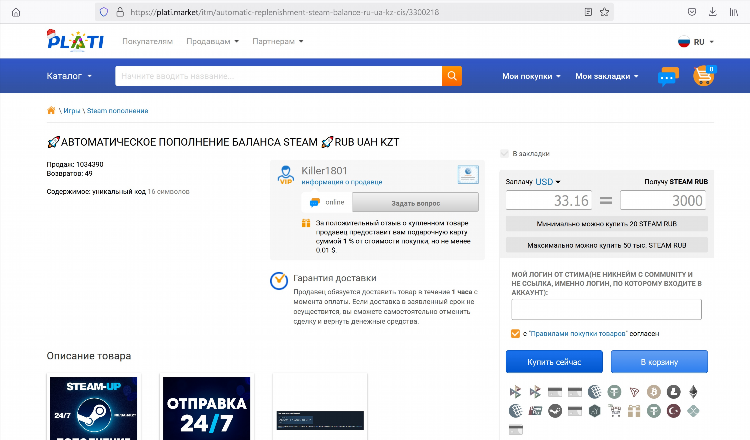
Task: Click the Продано: 1034390 text
Action: pos(75,164)
